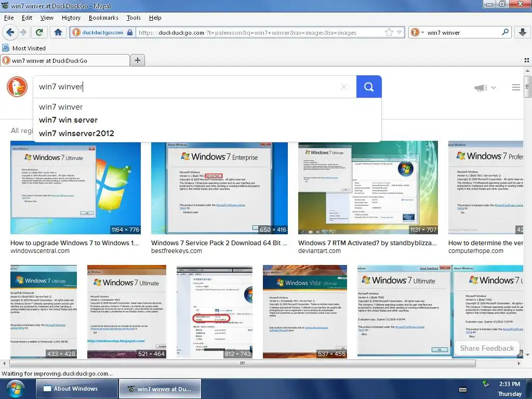This screenshot has height=399, width=532.
Task: Click windowscentral.com source text
Action: 40,251
